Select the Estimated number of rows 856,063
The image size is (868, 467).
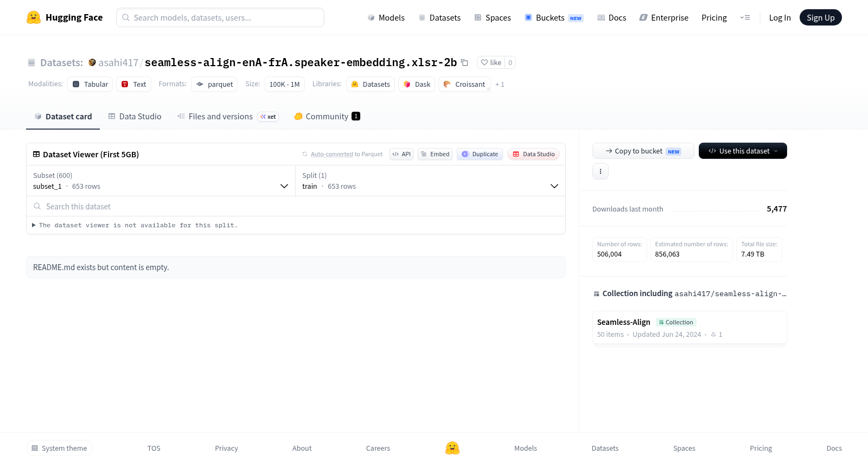pyautogui.click(x=667, y=254)
